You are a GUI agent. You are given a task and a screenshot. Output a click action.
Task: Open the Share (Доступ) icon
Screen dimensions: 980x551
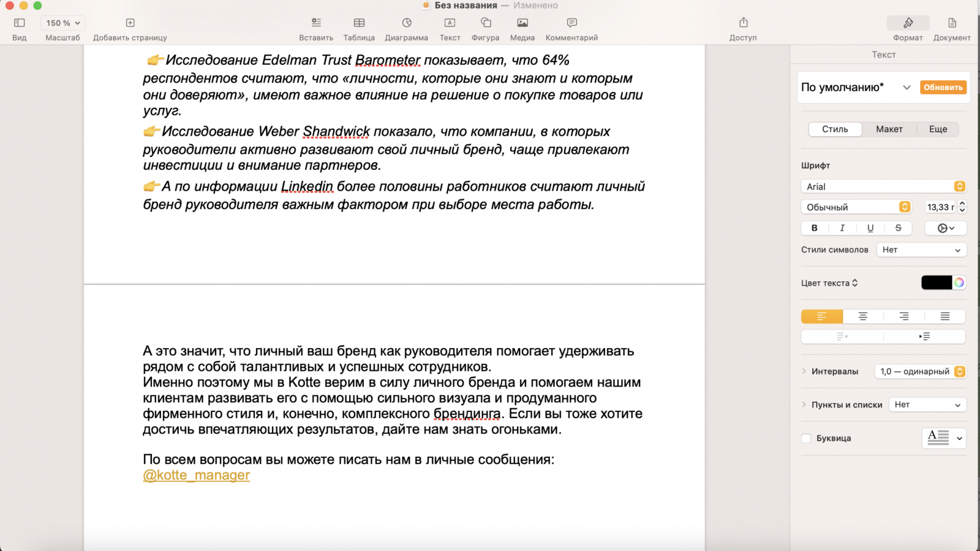[x=743, y=23]
